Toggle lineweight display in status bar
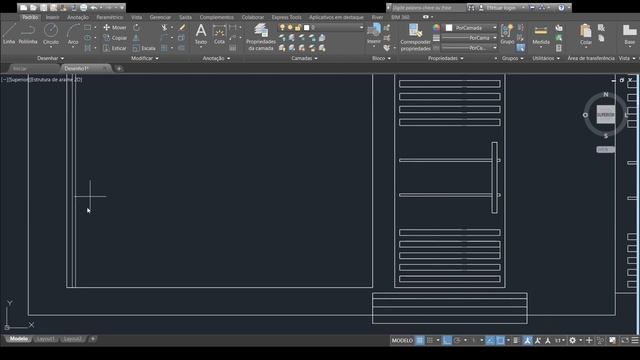The image size is (640, 360). pos(516,340)
